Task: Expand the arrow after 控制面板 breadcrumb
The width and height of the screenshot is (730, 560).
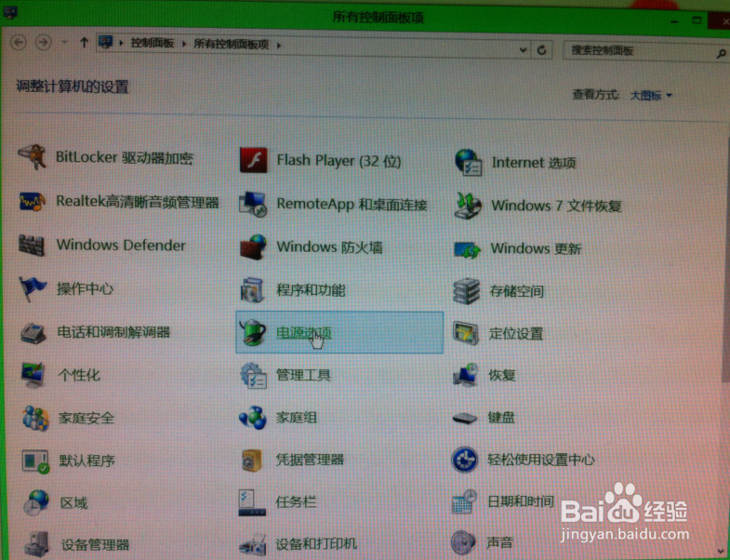Action: [184, 44]
